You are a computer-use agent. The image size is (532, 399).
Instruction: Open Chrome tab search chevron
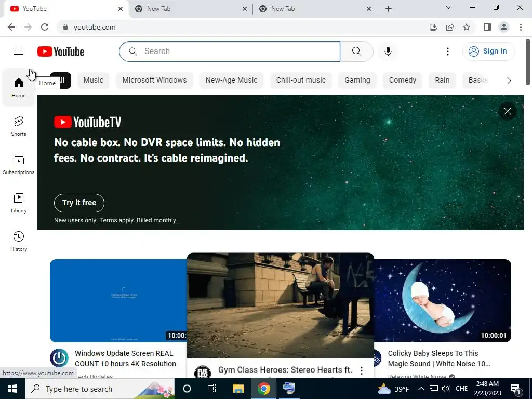(x=448, y=7)
